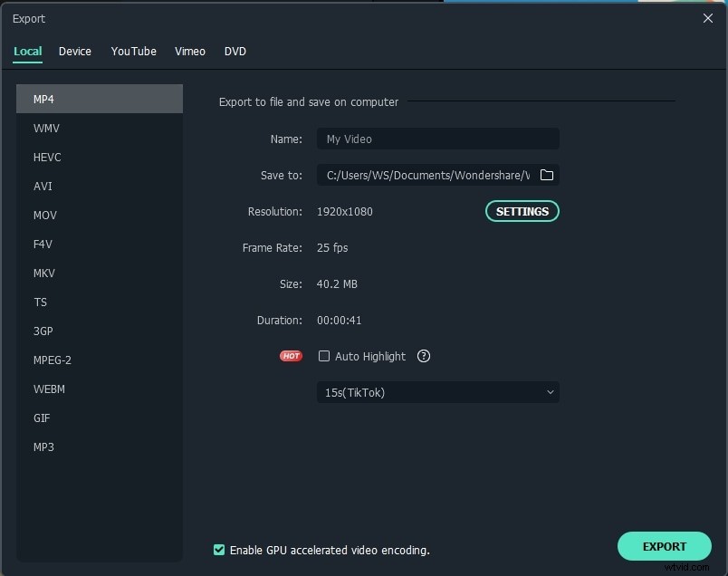
Task: Click the Auto Highlight help question mark
Action: click(423, 356)
